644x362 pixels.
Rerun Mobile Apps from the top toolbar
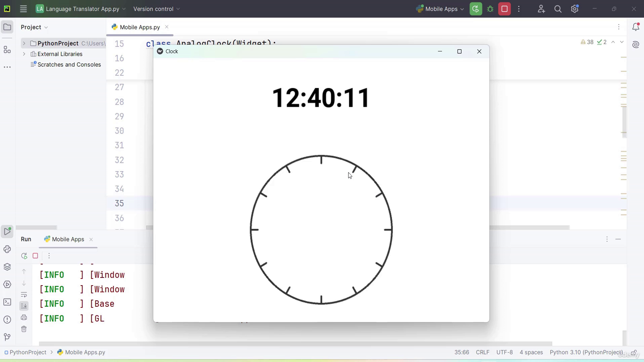pos(476,9)
